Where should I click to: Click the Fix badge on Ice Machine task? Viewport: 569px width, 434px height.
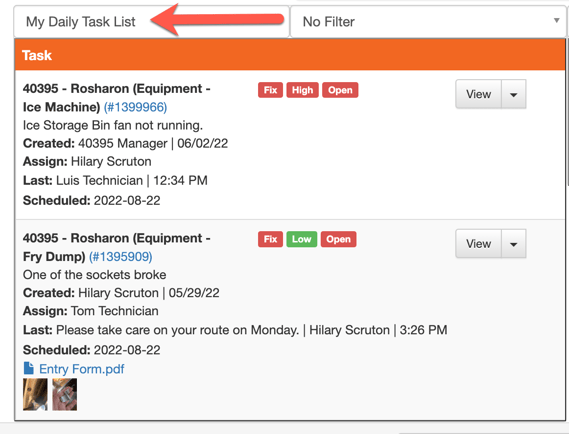click(x=270, y=90)
